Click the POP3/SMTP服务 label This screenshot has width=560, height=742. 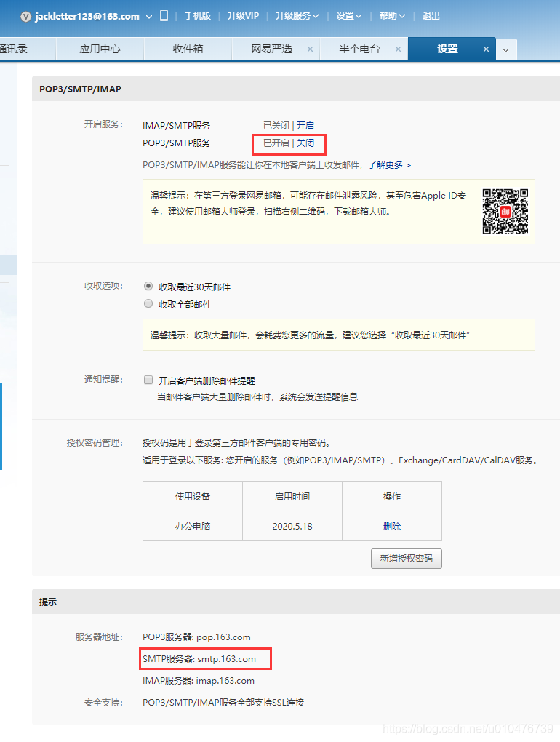[x=177, y=143]
